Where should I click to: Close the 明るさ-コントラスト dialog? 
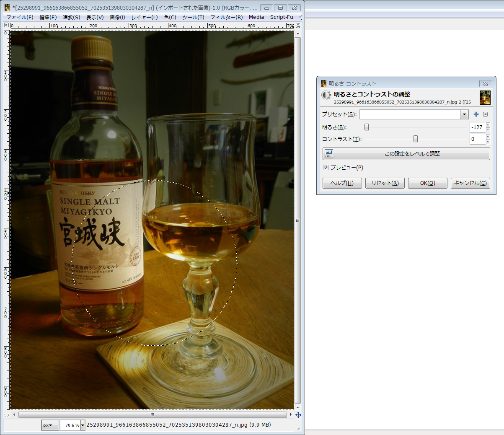[486, 83]
